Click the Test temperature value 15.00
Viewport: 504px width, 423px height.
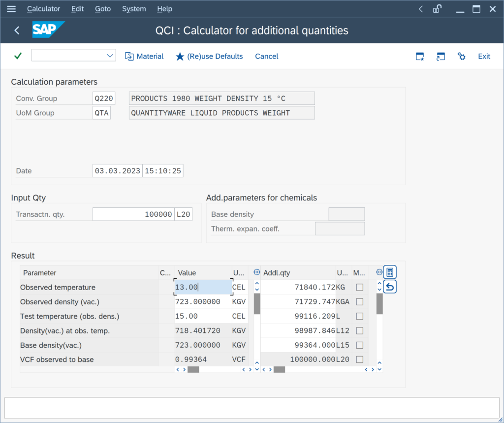203,316
